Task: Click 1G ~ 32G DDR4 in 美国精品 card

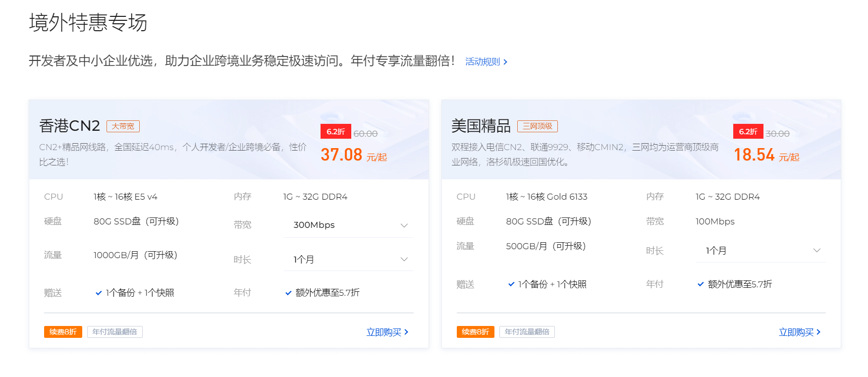Action: tap(727, 197)
